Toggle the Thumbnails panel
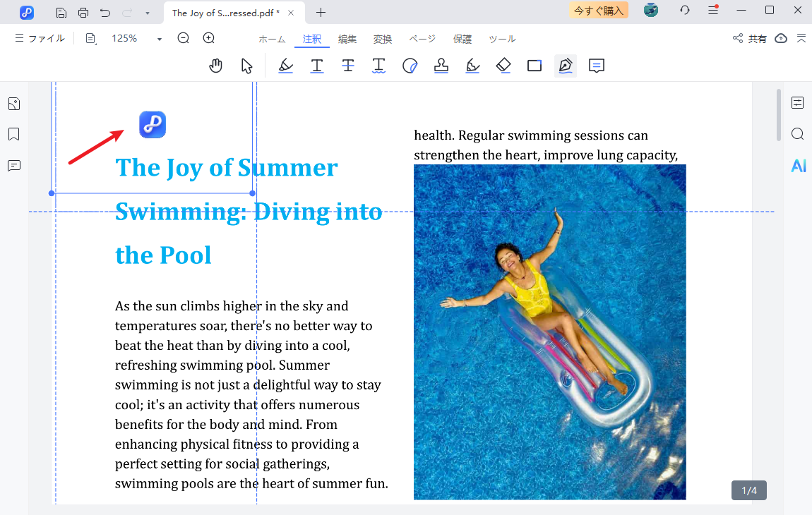Screen dimensions: 812x515 (x=13, y=104)
